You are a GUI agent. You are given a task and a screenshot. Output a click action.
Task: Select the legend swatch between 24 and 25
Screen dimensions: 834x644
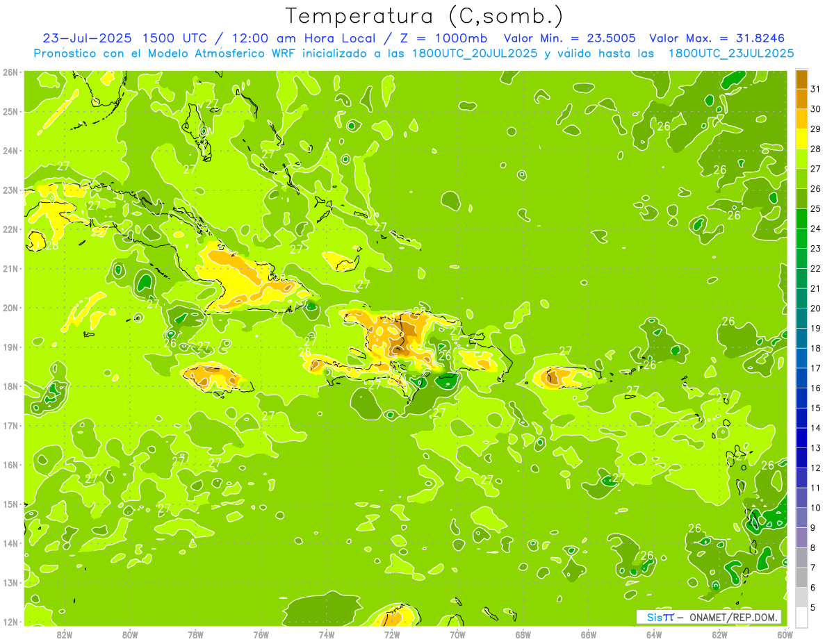point(801,219)
